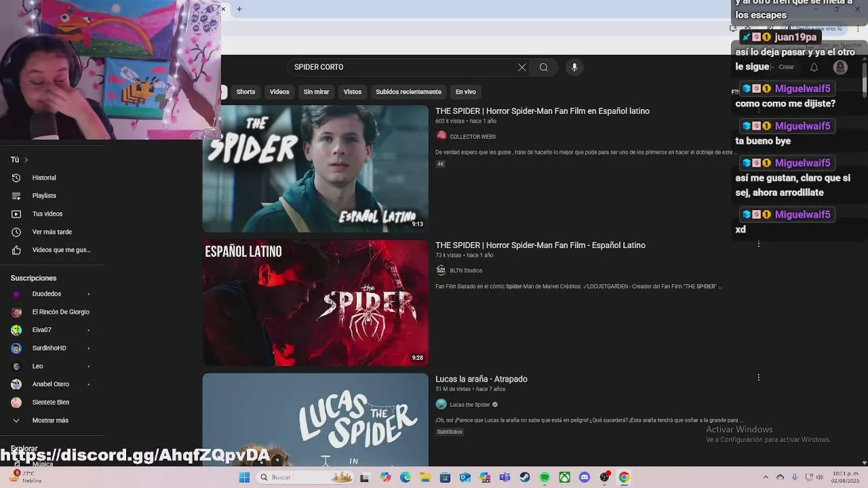The height and width of the screenshot is (488, 868).
Task: Open Microsoft Edge from the taskbar
Action: pyautogui.click(x=405, y=477)
